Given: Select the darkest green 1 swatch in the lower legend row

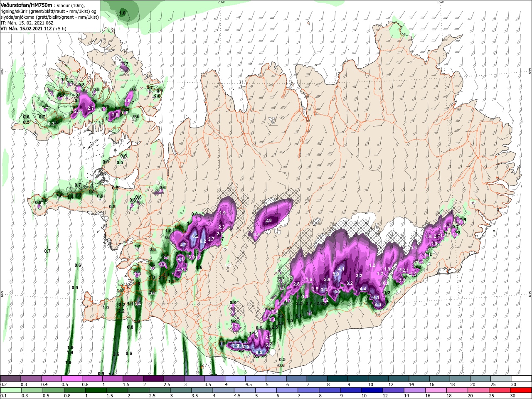Looking at the screenshot, I should 96,390.
